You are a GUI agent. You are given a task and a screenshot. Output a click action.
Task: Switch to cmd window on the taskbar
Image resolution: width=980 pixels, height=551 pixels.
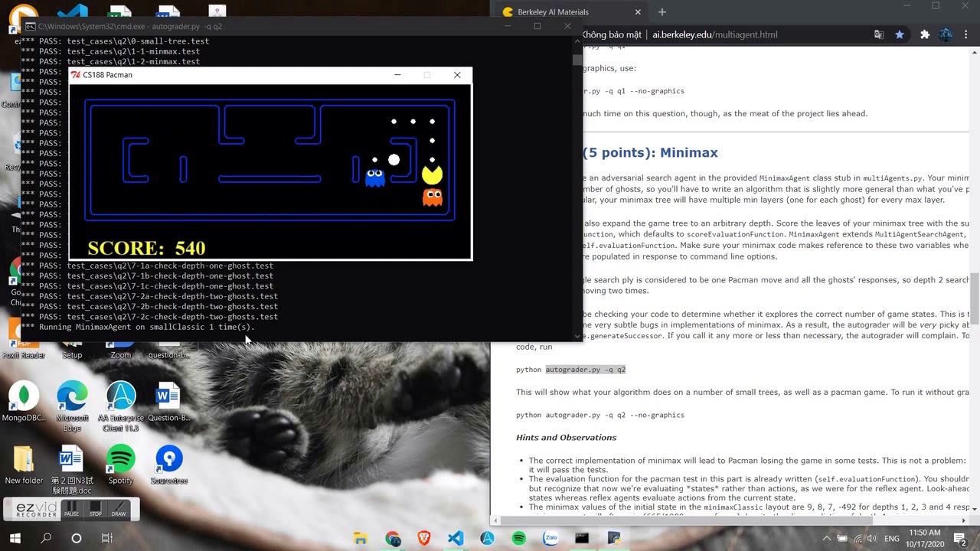click(x=582, y=539)
